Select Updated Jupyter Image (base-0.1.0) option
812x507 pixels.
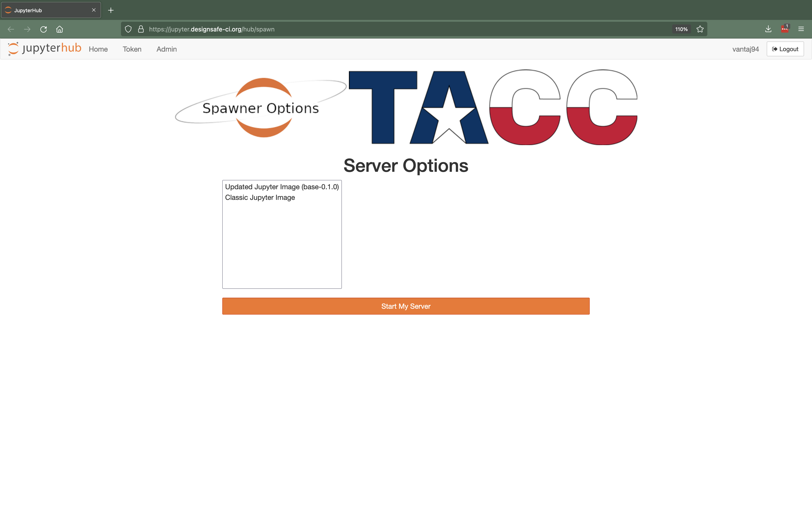coord(282,187)
